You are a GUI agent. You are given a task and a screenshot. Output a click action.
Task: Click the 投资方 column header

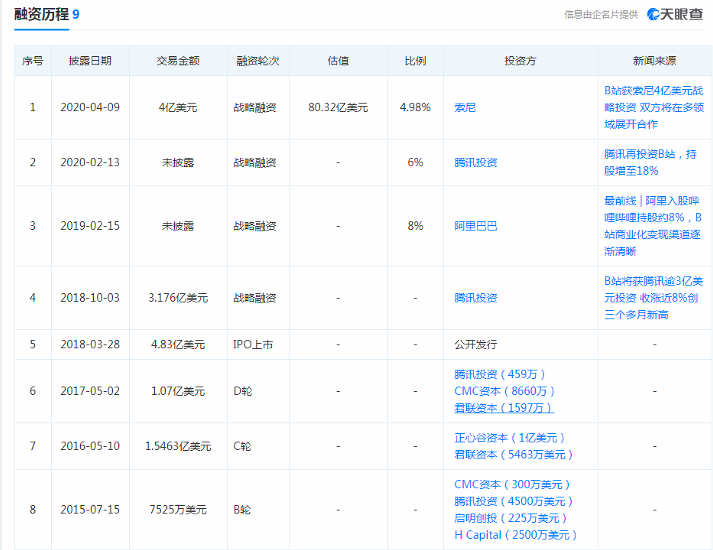coord(520,61)
